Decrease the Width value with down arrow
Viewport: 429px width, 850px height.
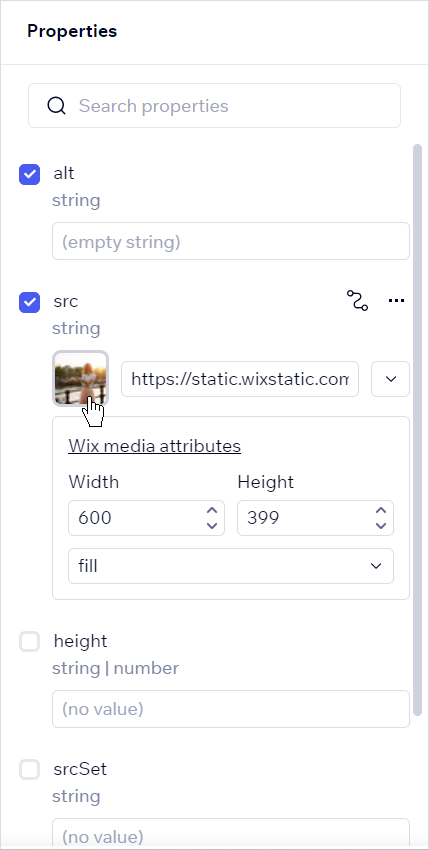coord(212,525)
